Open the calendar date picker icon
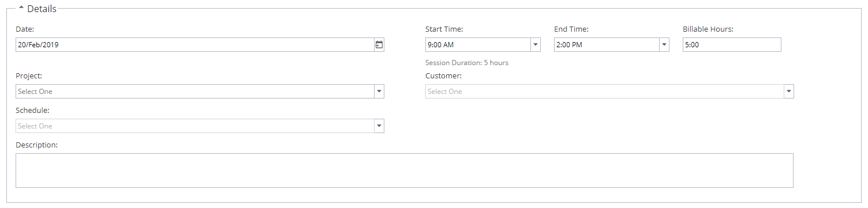Screen dimensions: 868x208 coord(379,45)
